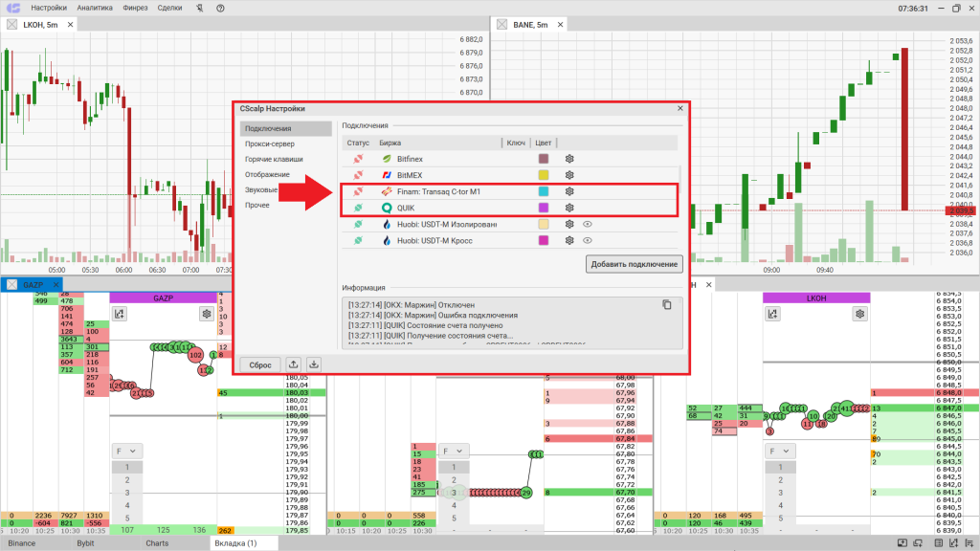Click the import settings download icon
Image resolution: width=980 pixels, height=551 pixels.
pyautogui.click(x=314, y=364)
